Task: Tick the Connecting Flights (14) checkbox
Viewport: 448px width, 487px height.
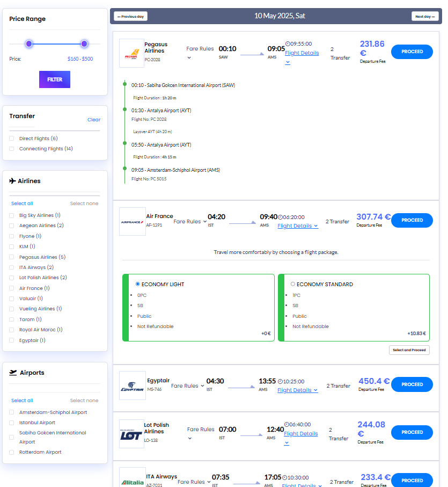Action: click(x=12, y=149)
